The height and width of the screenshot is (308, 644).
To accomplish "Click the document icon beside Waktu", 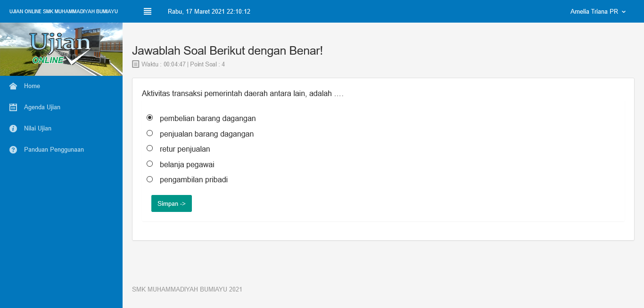I will pos(136,64).
